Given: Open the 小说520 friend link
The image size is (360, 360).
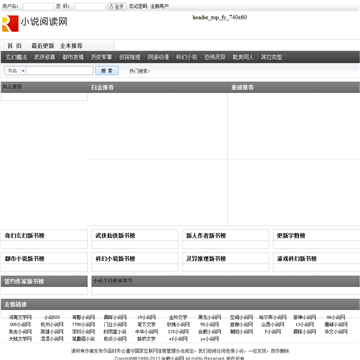Looking at the screenshot, I should click(x=52, y=317).
